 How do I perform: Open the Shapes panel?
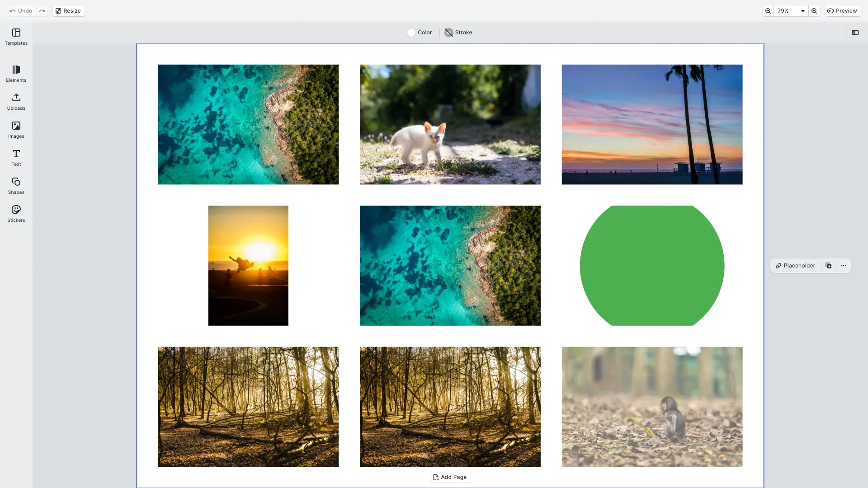click(x=16, y=186)
